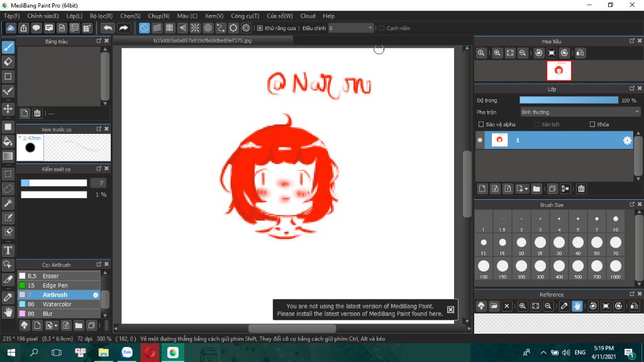Enable radial snap
This screenshot has height=362, width=644.
pyautogui.click(x=195, y=28)
